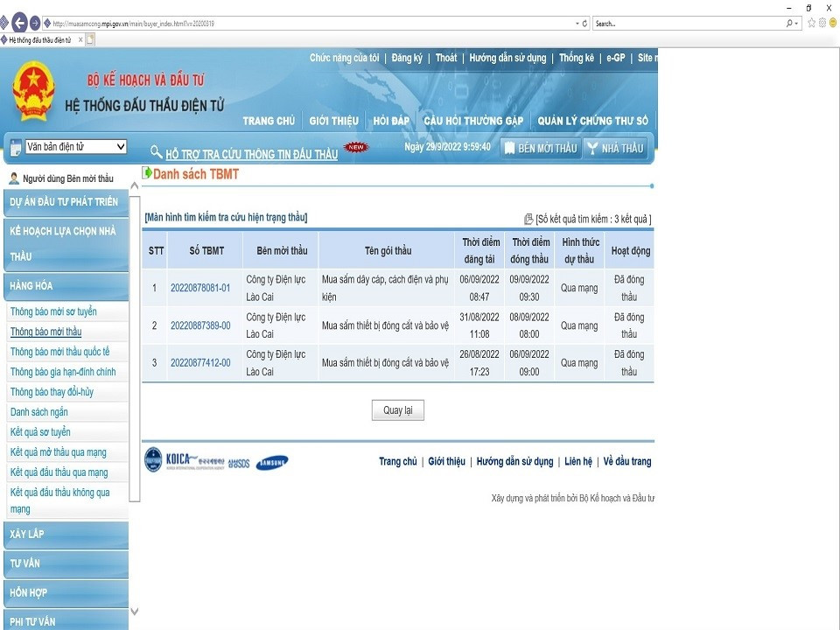This screenshot has width=840, height=630.
Task: Click Hỗ trợ tra cứu thông tin đấu thầu link
Action: pyautogui.click(x=251, y=154)
